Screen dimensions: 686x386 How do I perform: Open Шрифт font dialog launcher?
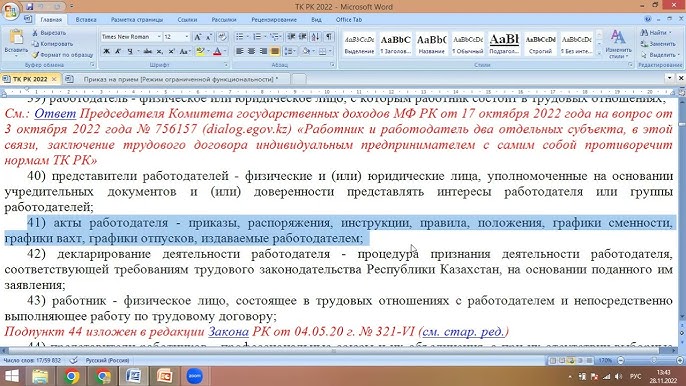click(226, 65)
